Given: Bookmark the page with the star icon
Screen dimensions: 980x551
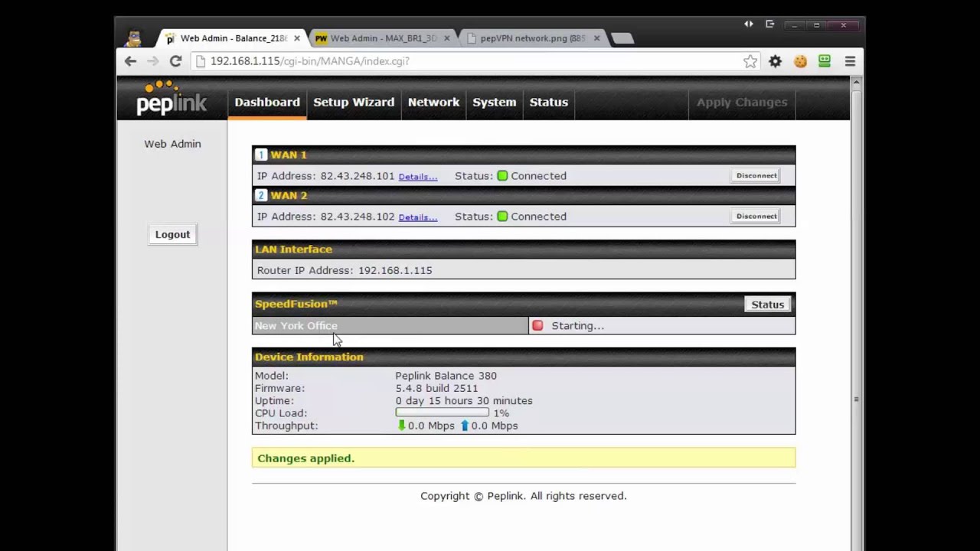Looking at the screenshot, I should [x=750, y=61].
